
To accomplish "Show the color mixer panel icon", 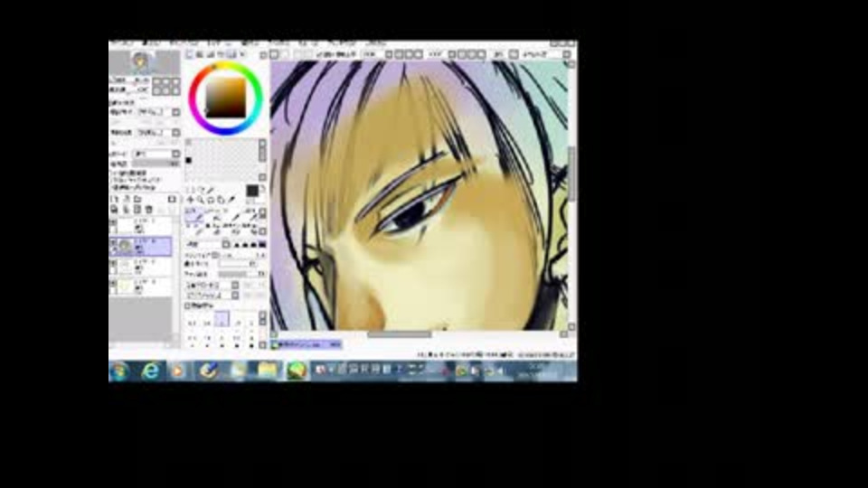I will coord(221,54).
